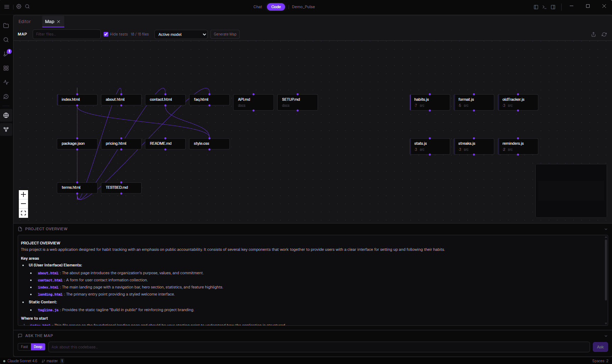612x364 pixels.
Task: Click Spaces: 2 in status bar
Action: coord(600,361)
